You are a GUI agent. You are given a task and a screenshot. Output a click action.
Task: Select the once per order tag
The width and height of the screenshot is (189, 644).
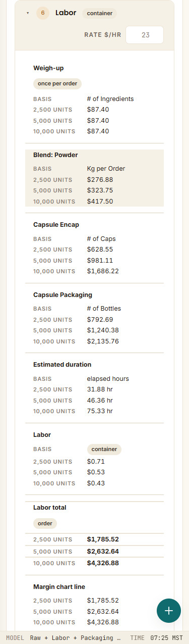pyautogui.click(x=57, y=84)
